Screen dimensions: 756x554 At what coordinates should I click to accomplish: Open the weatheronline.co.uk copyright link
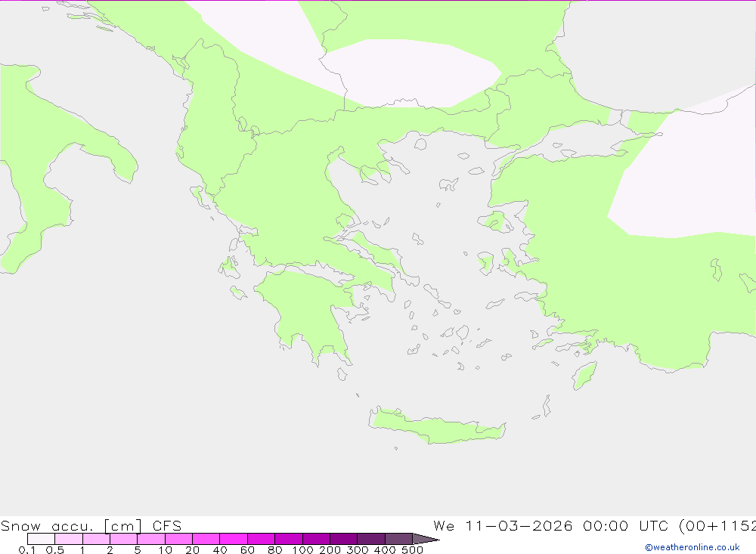click(692, 547)
